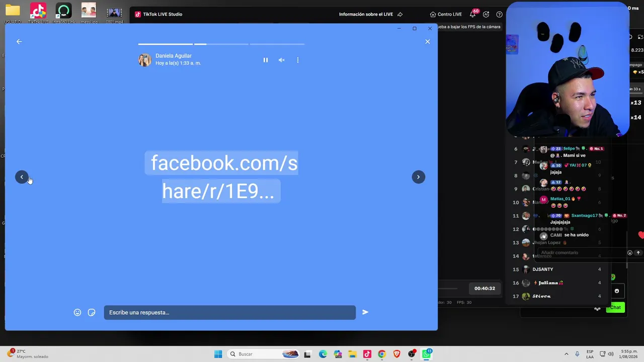Image resolution: width=644 pixels, height=362 pixels.
Task: Click the Daniela Aguilar contact name
Action: tap(174, 56)
